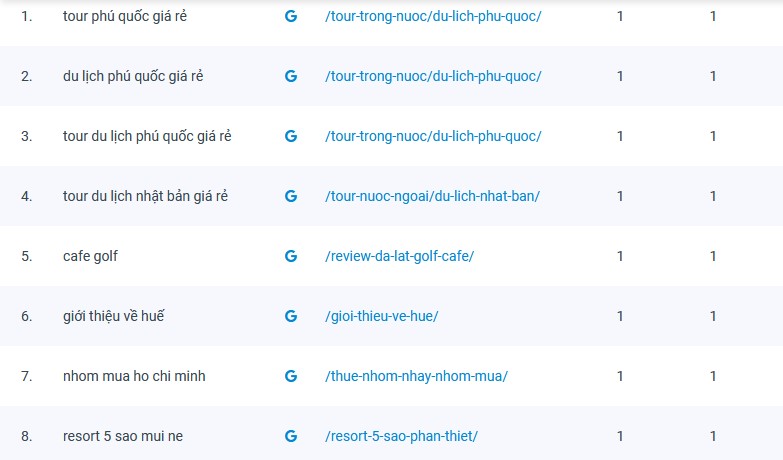783x460 pixels.
Task: Open the /gioi-thieu-ve-hue/ link
Action: click(382, 316)
